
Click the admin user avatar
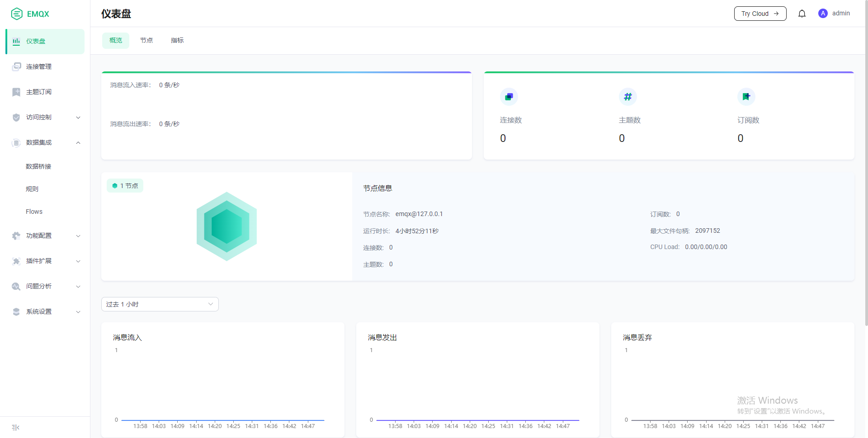click(x=823, y=14)
